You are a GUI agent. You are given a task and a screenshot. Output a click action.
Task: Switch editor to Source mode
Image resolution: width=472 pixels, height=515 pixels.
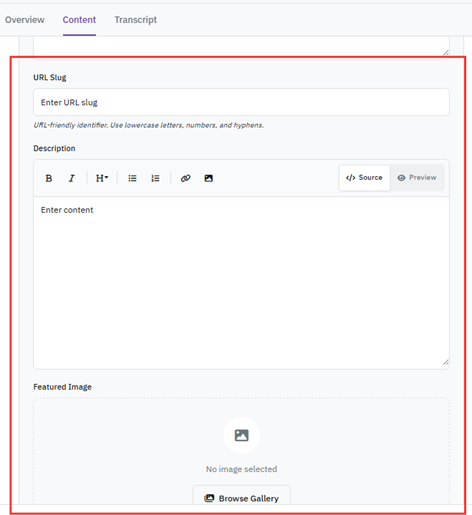click(x=364, y=178)
